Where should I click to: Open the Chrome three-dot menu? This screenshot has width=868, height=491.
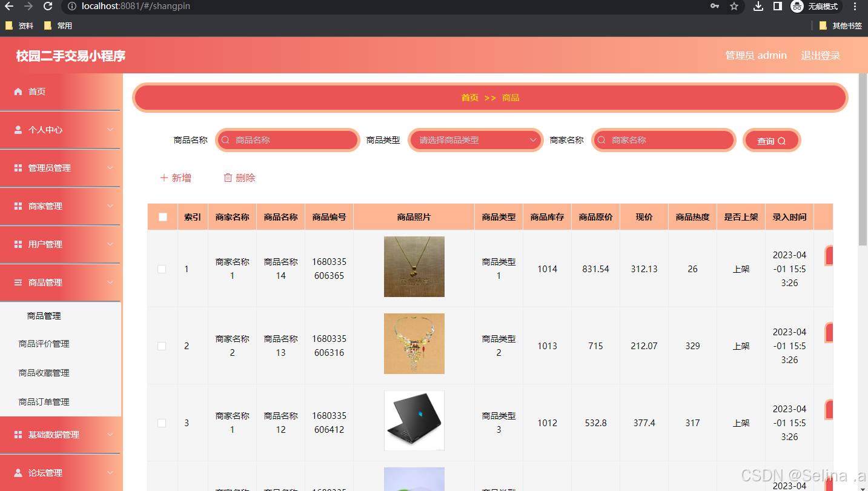tap(855, 6)
